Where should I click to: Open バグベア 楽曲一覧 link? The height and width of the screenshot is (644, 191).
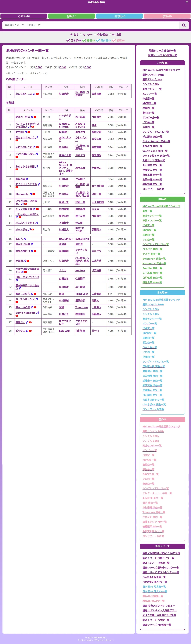[152, 249]
